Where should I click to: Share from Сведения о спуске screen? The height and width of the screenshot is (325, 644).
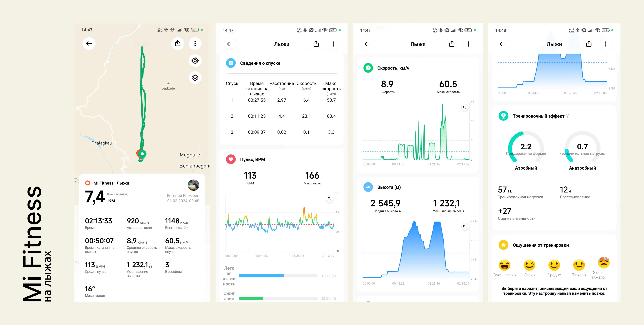coord(316,44)
